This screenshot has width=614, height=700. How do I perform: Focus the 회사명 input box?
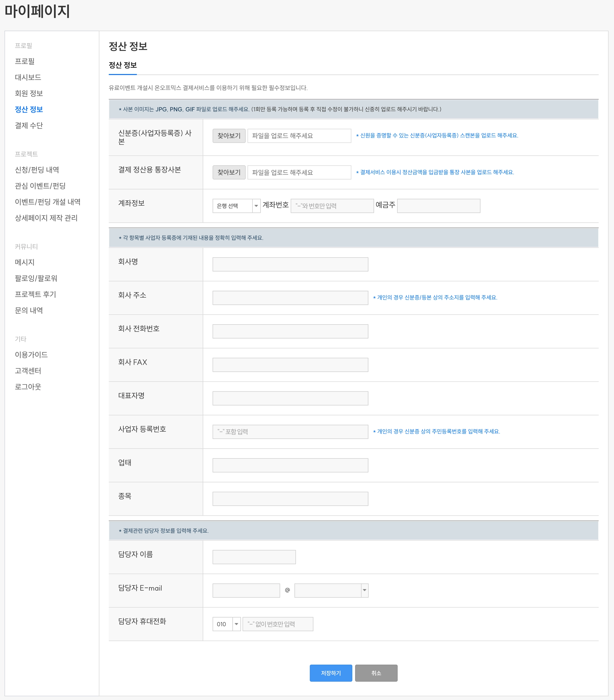[x=290, y=264]
